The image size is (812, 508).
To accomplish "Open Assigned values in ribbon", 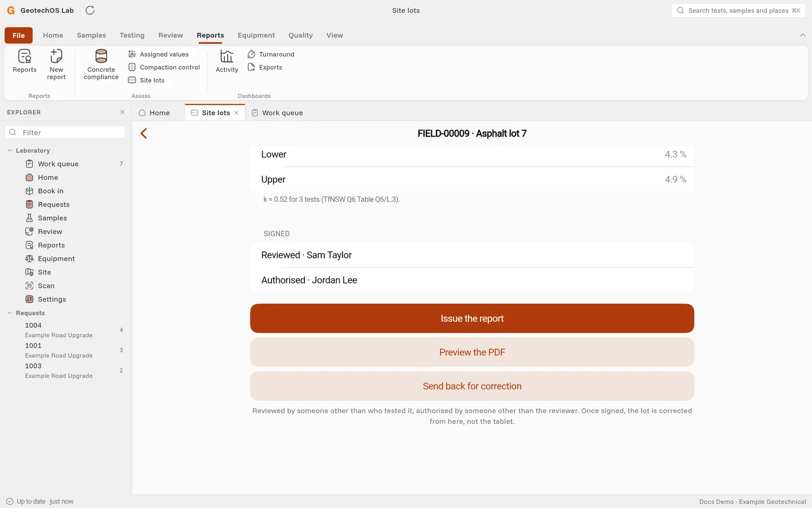I will click(x=158, y=54).
